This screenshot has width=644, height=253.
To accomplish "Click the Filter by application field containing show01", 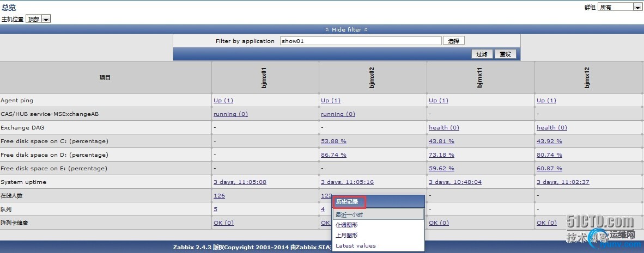I will (x=361, y=41).
